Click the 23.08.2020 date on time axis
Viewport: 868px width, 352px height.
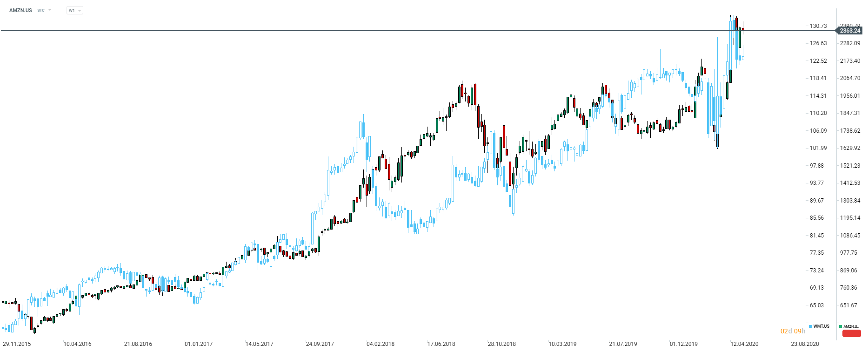click(805, 344)
